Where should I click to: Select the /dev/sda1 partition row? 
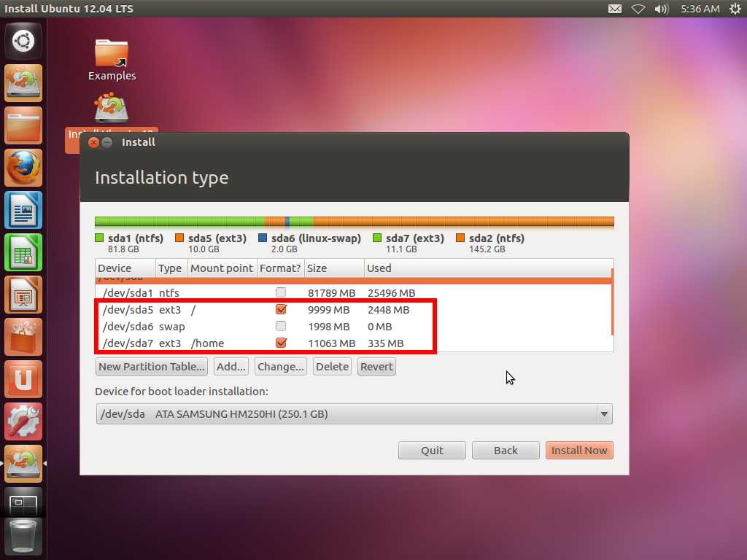click(353, 292)
